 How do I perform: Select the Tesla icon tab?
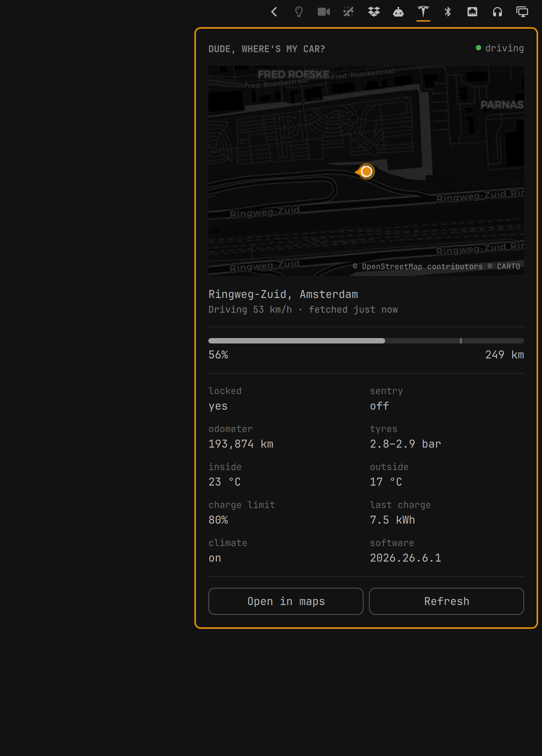pos(423,12)
